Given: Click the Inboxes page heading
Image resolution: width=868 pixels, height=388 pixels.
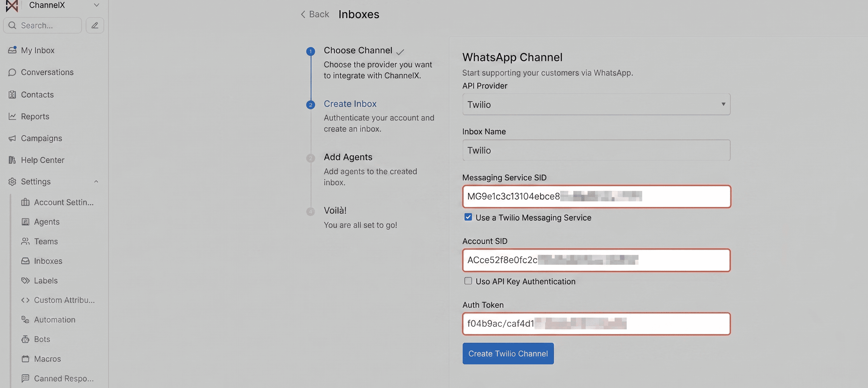Looking at the screenshot, I should point(359,14).
